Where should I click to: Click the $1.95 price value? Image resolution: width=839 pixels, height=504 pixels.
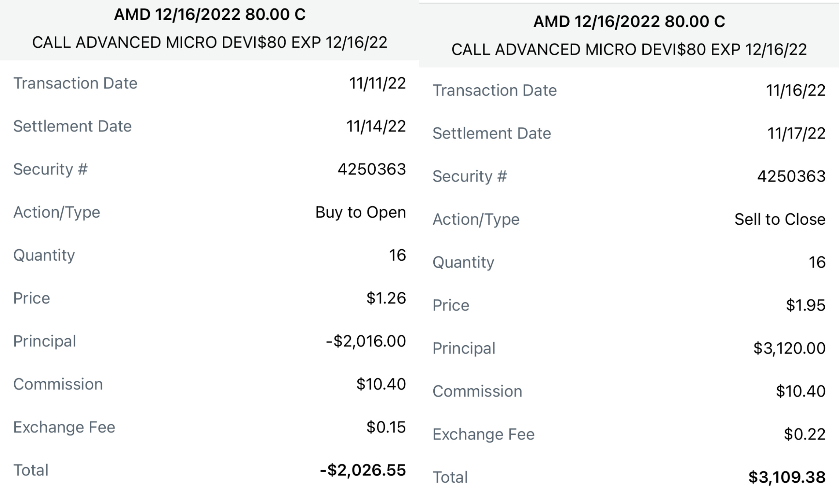pyautogui.click(x=806, y=305)
